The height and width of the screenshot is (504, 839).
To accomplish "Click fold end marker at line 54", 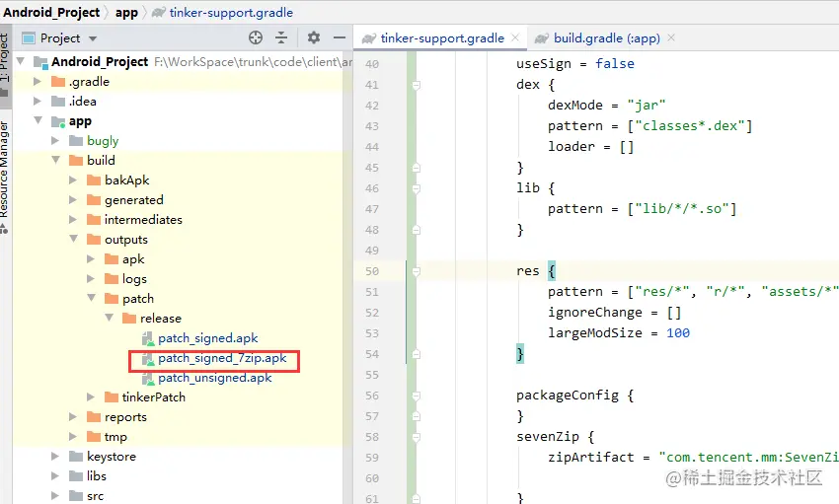I will pos(416,354).
